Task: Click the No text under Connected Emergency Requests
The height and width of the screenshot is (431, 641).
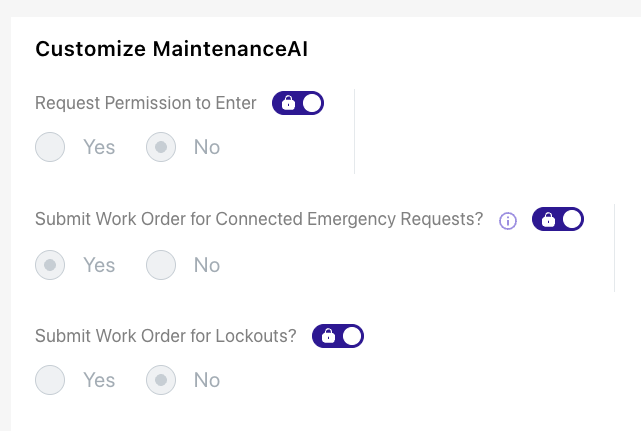Action: (x=207, y=265)
